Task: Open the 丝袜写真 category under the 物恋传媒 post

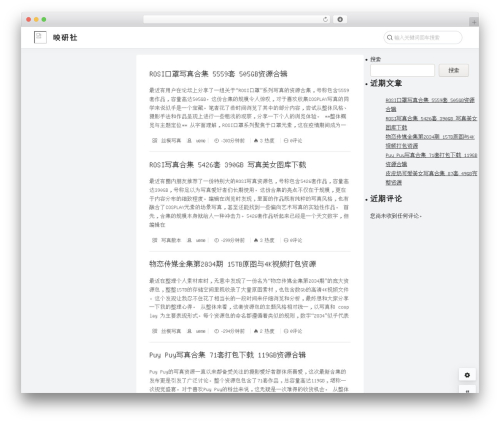Action: tap(171, 331)
